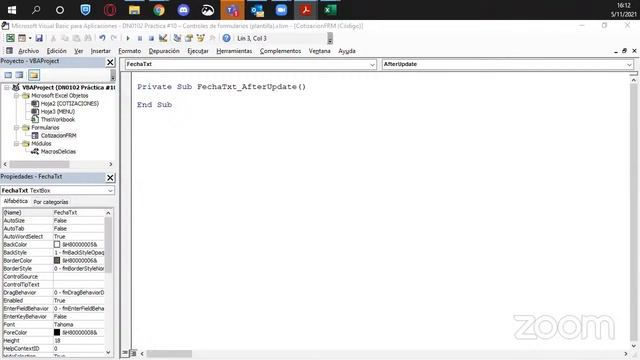The height and width of the screenshot is (360, 640).
Task: Click View Code icon in Project panel
Action: click(8, 75)
